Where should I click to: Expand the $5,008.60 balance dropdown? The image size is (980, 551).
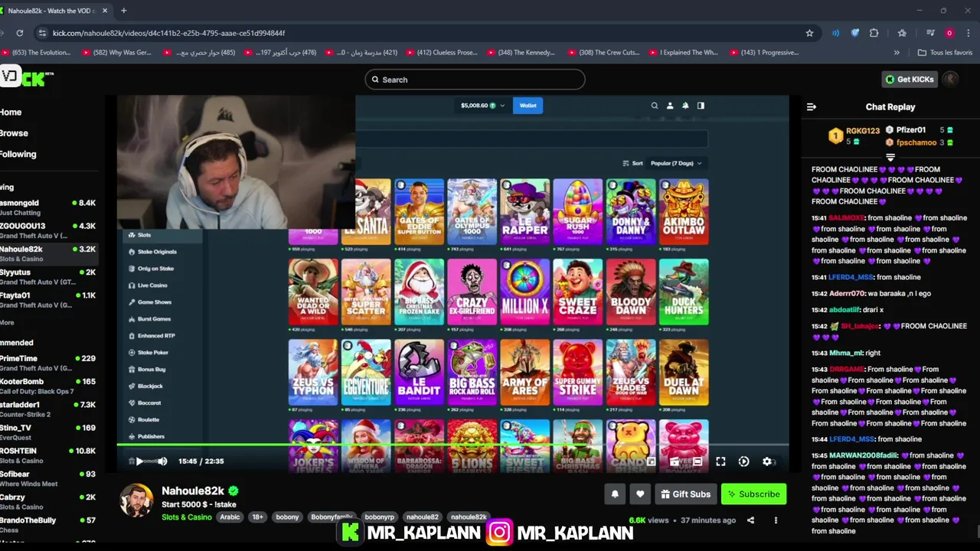(483, 106)
